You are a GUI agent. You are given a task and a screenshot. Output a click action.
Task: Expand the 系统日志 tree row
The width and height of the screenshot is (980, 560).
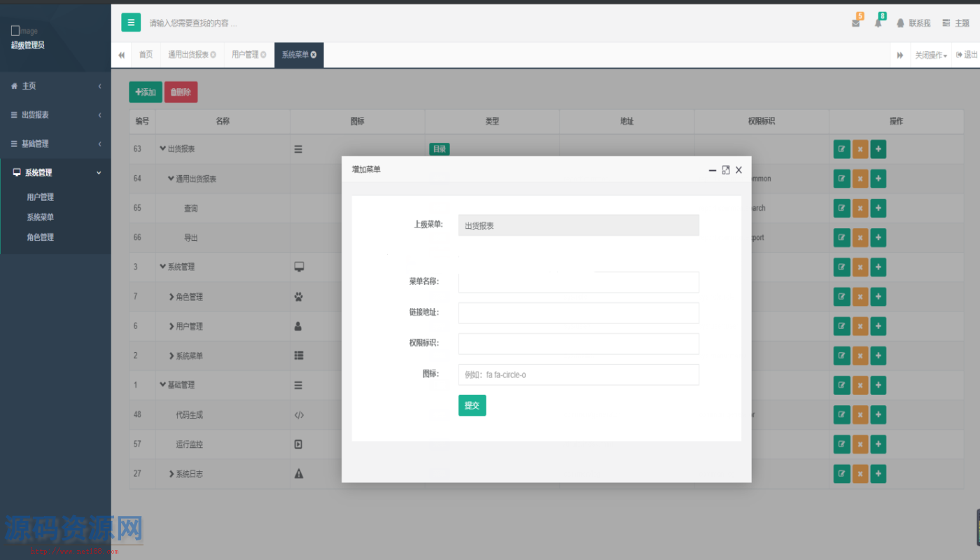tap(171, 474)
